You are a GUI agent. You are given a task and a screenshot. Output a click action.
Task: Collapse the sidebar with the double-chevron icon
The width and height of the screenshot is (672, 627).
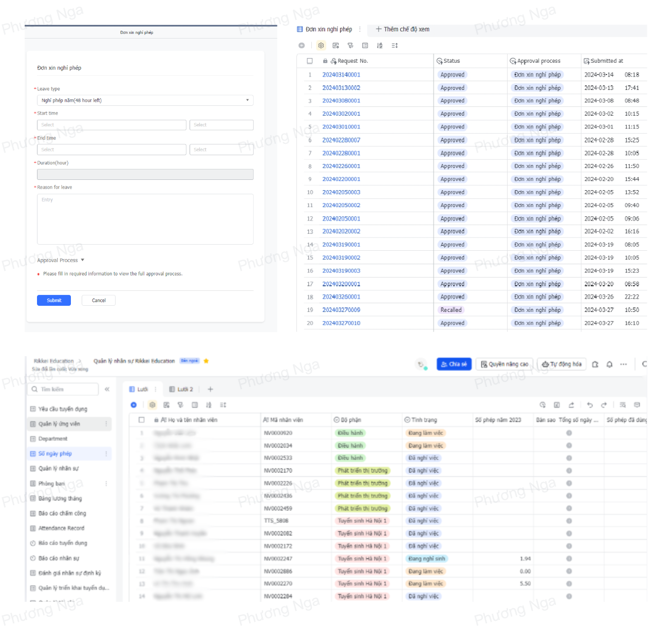(107, 390)
